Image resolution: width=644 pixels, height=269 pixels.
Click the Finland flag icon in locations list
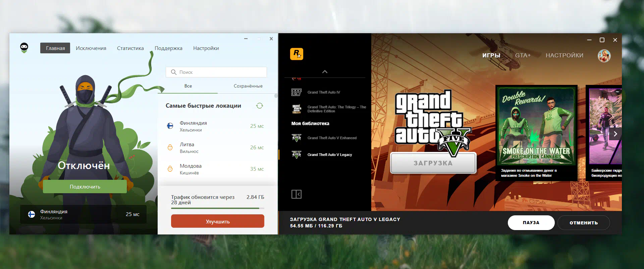170,126
